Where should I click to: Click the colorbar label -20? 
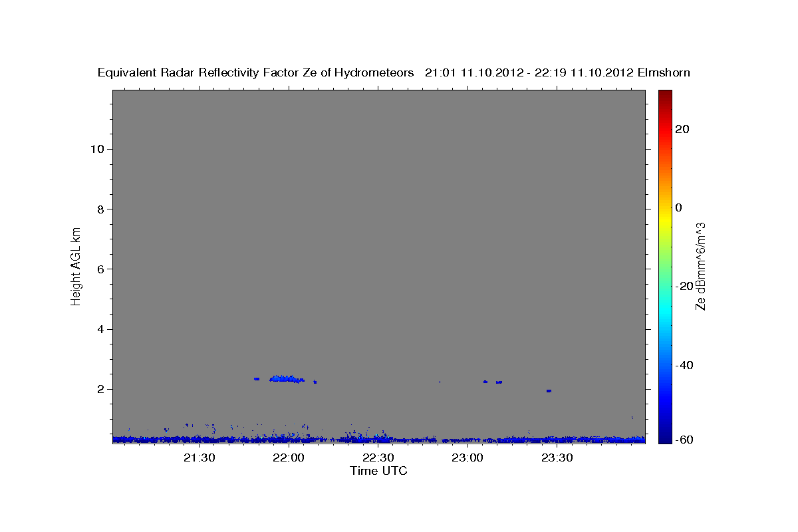click(685, 287)
